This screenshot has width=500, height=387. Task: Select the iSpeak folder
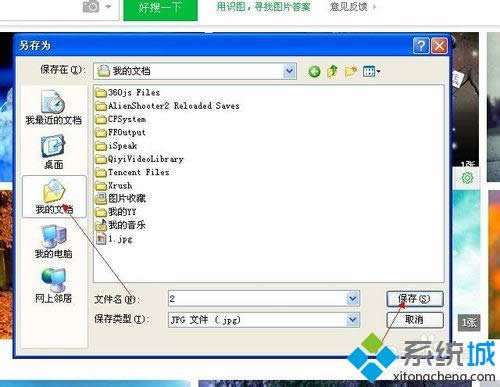[116, 146]
